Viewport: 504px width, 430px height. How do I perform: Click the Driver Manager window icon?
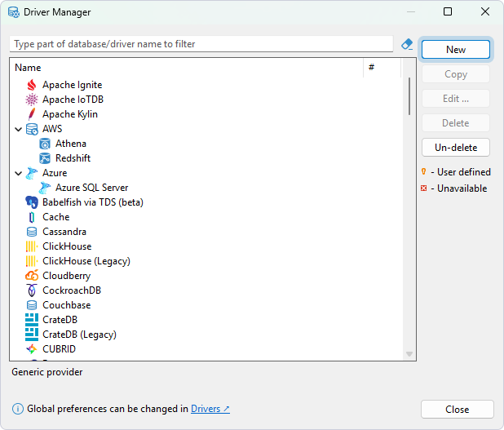[14, 12]
